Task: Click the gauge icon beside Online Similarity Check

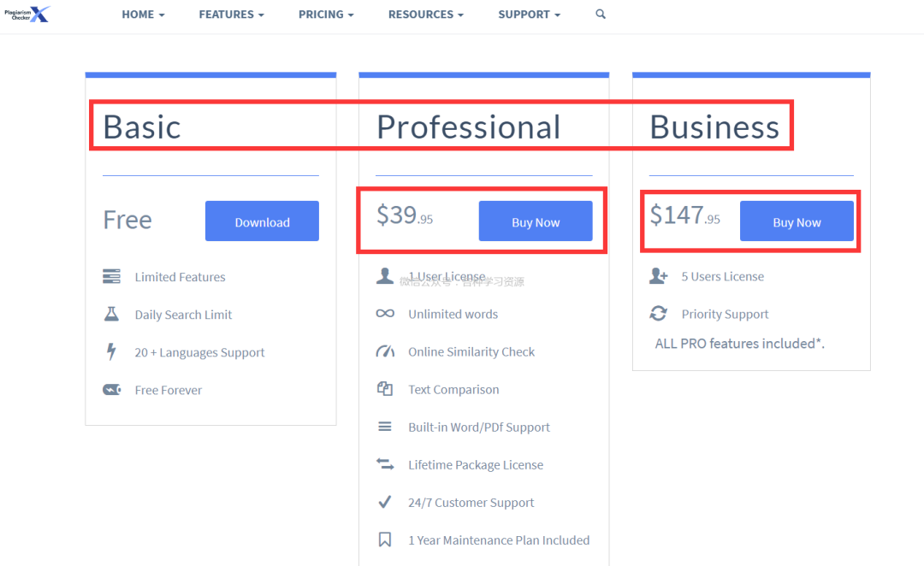Action: 385,351
